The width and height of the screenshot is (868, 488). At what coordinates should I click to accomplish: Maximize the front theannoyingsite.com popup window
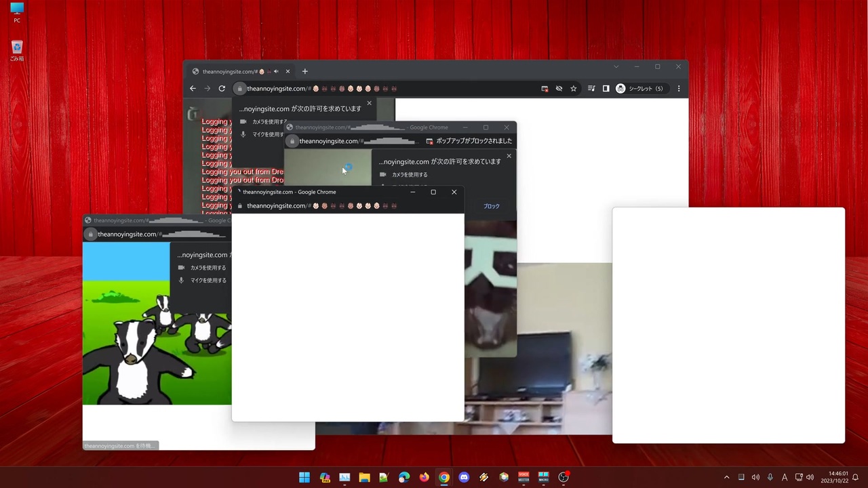pyautogui.click(x=433, y=192)
